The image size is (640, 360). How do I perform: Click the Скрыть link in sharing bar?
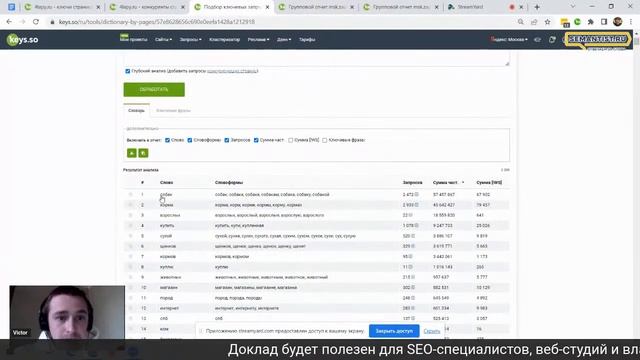[431, 331]
